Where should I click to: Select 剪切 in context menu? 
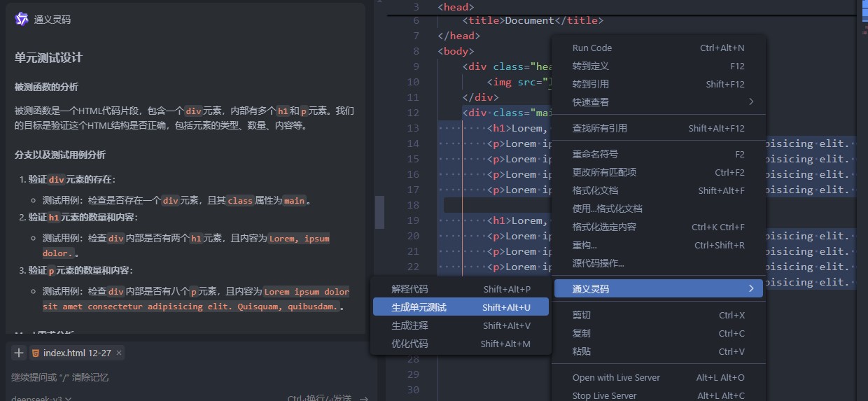(x=659, y=315)
